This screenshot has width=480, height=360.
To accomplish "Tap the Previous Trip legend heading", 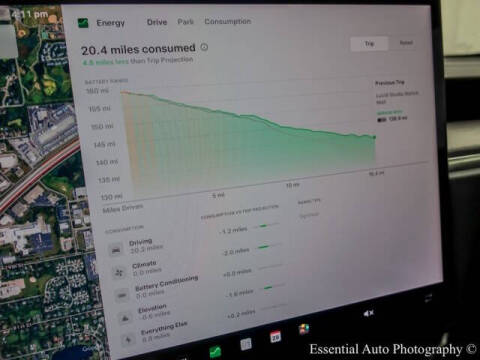I will pyautogui.click(x=390, y=82).
